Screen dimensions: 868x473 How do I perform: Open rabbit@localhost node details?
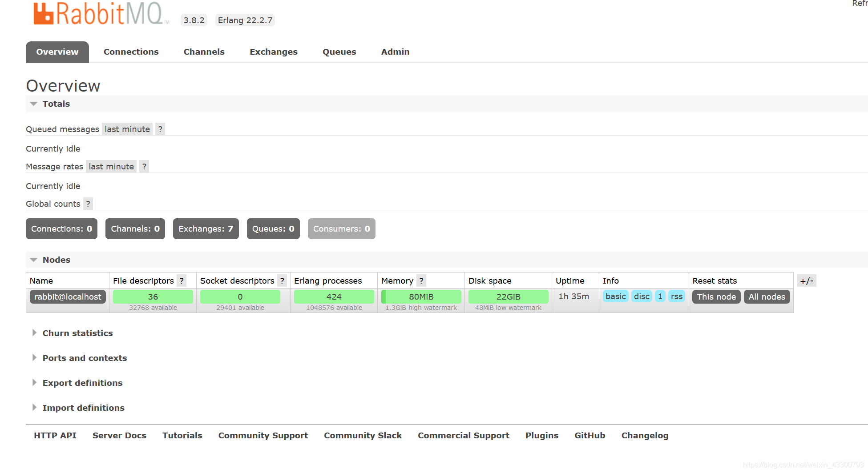[68, 297]
